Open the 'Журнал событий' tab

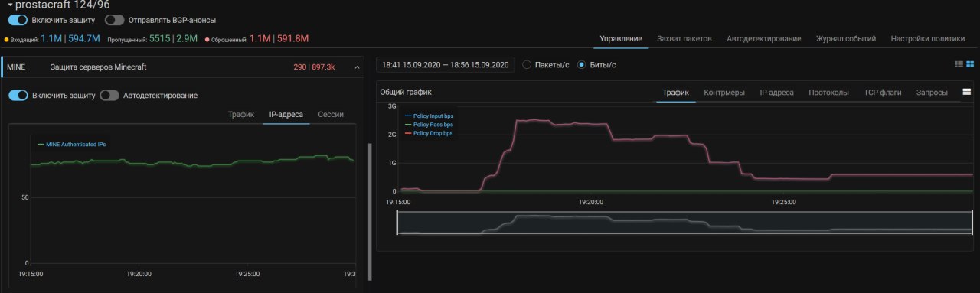point(846,38)
